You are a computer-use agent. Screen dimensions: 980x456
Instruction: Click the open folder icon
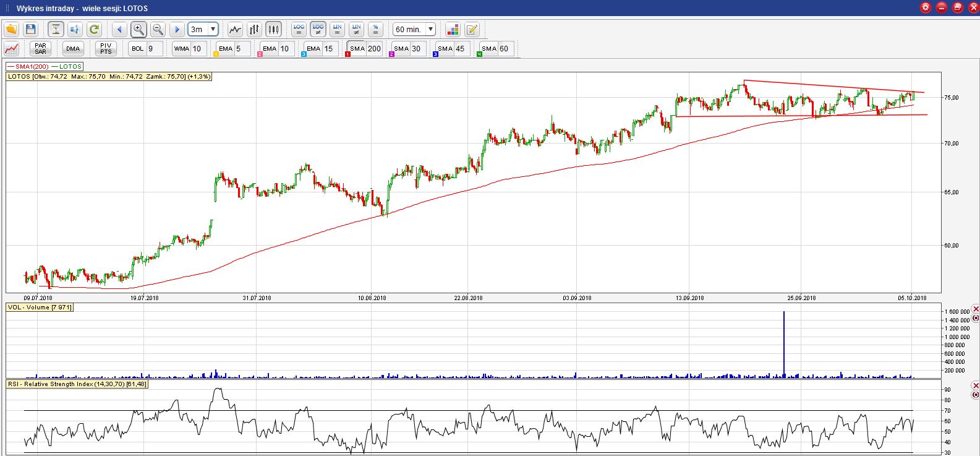tap(12, 29)
